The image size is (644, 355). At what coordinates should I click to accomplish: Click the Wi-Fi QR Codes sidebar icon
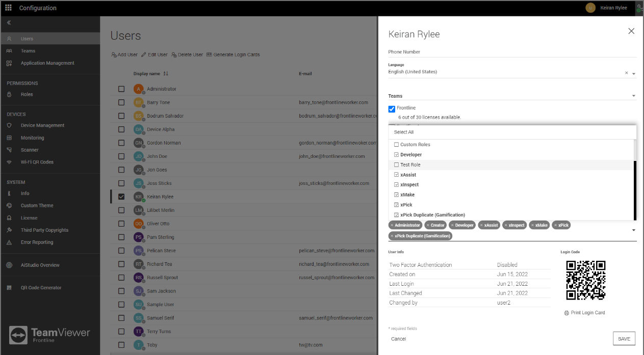pyautogui.click(x=9, y=162)
